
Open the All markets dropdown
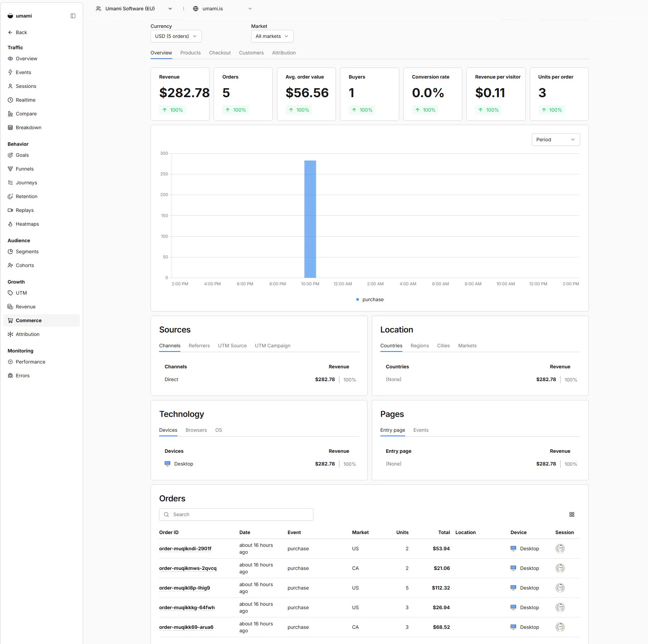click(272, 36)
